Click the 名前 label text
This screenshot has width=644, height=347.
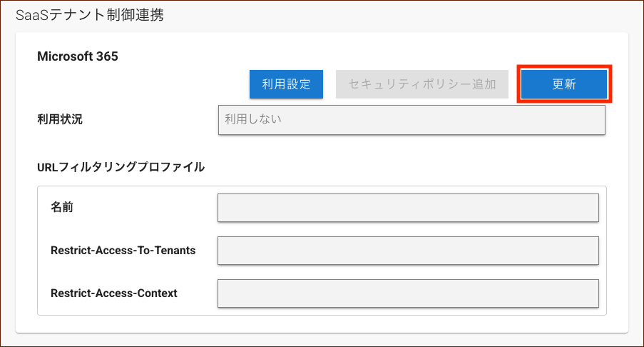tap(62, 207)
